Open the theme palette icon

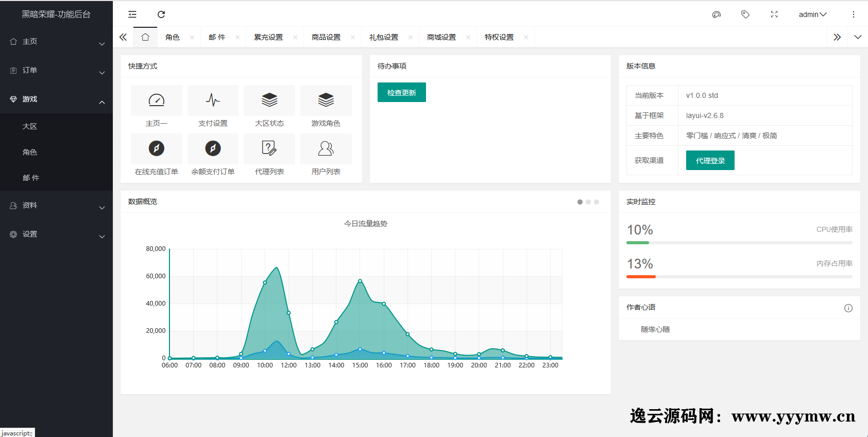(717, 14)
